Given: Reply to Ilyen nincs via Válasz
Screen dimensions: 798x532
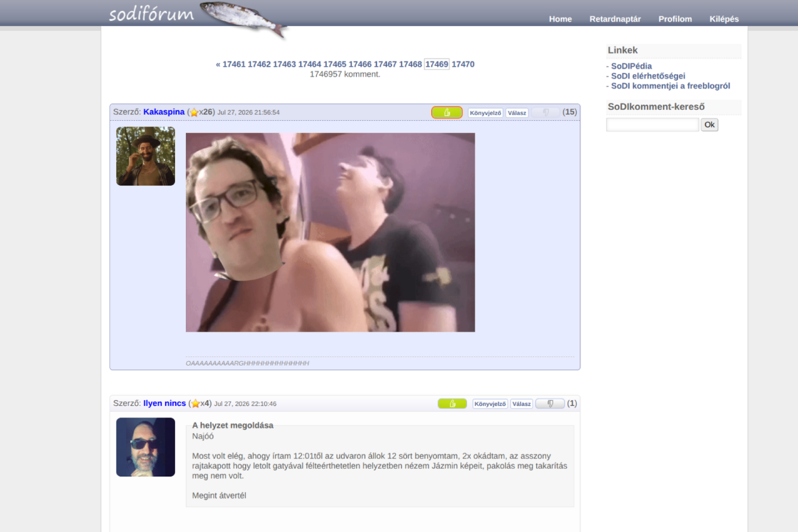Looking at the screenshot, I should pyautogui.click(x=522, y=404).
